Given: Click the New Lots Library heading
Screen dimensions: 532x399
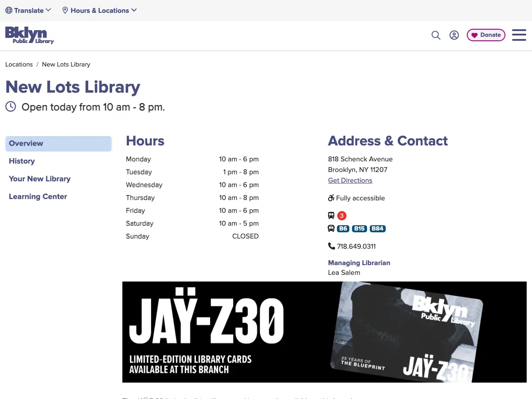Looking at the screenshot, I should pyautogui.click(x=73, y=87).
